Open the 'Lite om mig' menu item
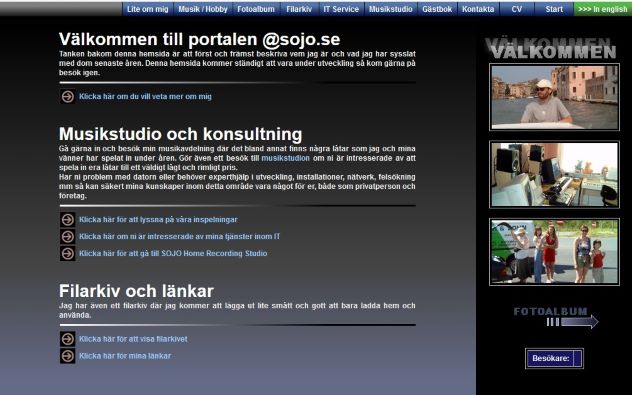This screenshot has width=632, height=395. (148, 9)
